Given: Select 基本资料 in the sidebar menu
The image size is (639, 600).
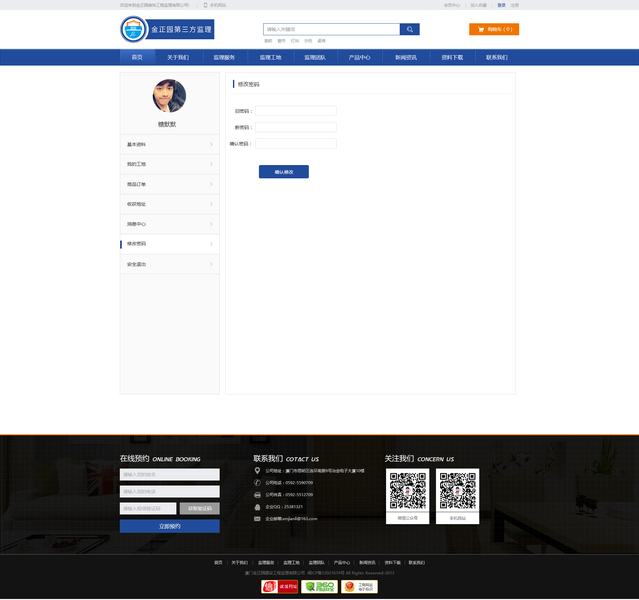Looking at the screenshot, I should pyautogui.click(x=170, y=144).
